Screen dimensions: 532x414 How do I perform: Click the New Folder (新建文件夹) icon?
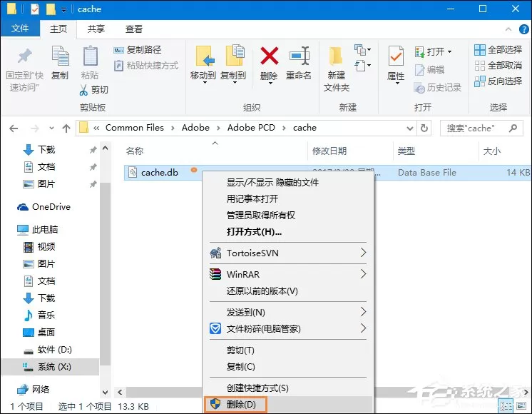click(336, 56)
